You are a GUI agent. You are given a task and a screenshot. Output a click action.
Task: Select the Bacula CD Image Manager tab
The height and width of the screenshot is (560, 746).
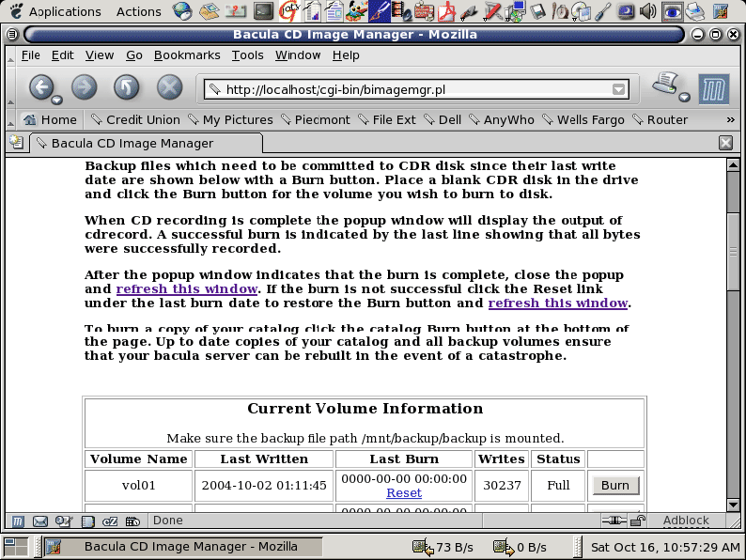[132, 144]
